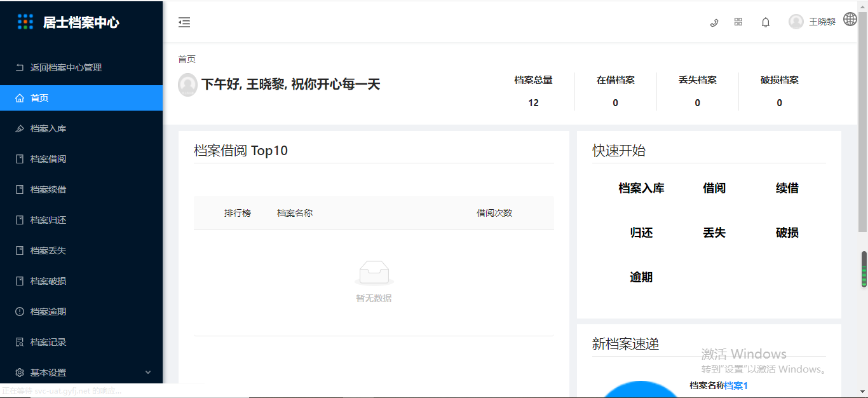
Task: Click the 档案借阅 Top10 heading
Action: click(x=241, y=151)
